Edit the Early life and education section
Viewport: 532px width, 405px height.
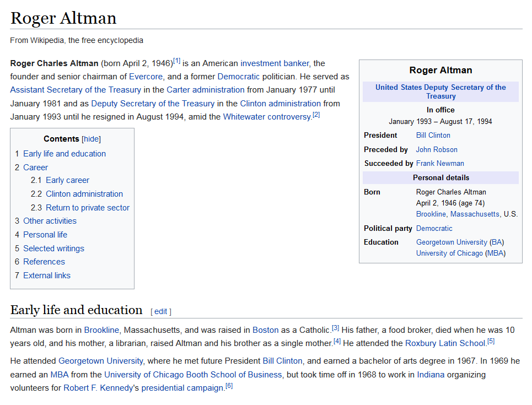161,311
